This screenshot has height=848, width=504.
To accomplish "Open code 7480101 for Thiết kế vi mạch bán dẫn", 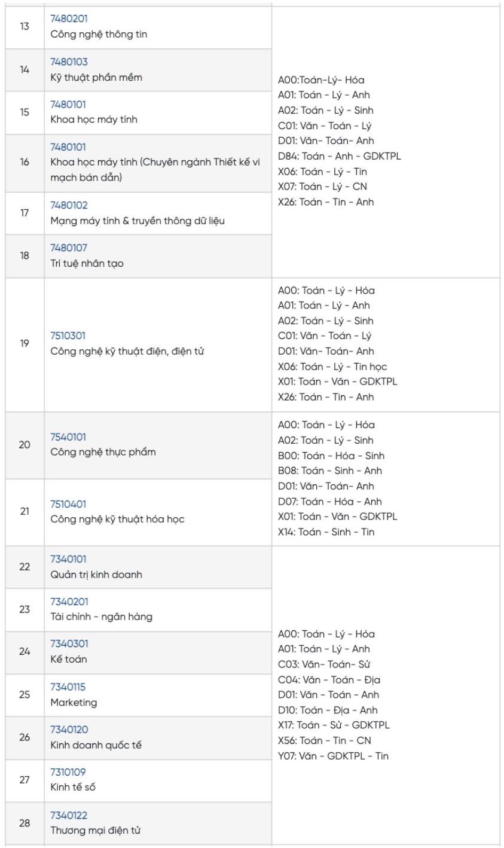I will [68, 147].
